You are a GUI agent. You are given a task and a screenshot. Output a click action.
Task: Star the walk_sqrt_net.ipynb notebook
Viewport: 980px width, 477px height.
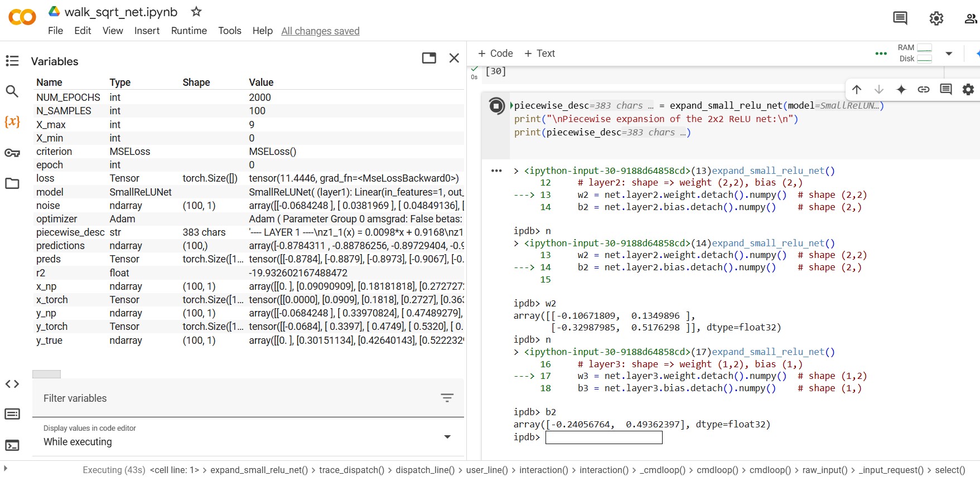point(196,11)
